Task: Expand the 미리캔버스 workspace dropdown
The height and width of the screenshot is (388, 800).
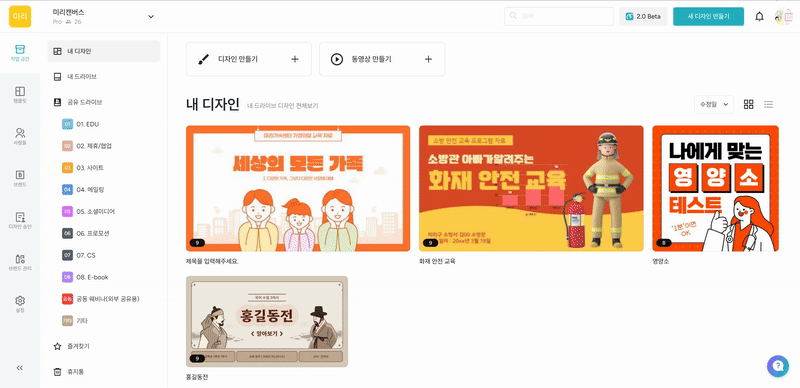Action: click(151, 16)
